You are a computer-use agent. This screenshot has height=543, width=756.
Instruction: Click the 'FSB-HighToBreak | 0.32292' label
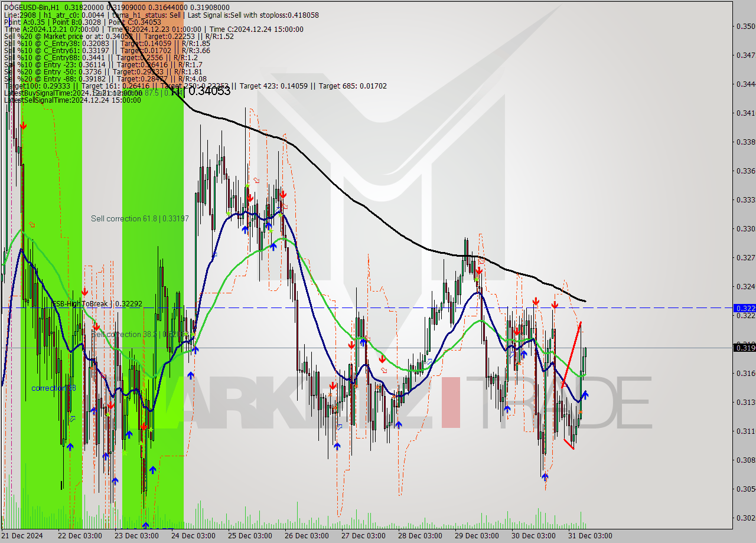coord(97,304)
